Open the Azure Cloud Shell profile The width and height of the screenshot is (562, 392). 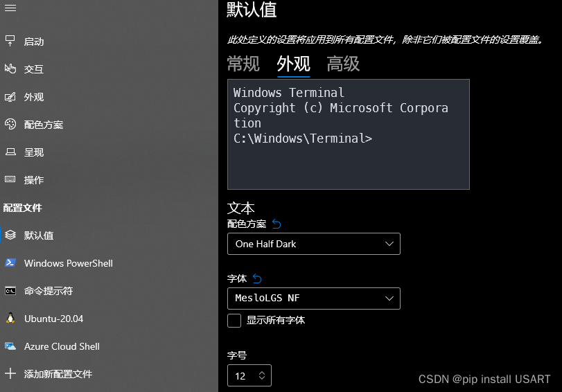click(x=62, y=346)
